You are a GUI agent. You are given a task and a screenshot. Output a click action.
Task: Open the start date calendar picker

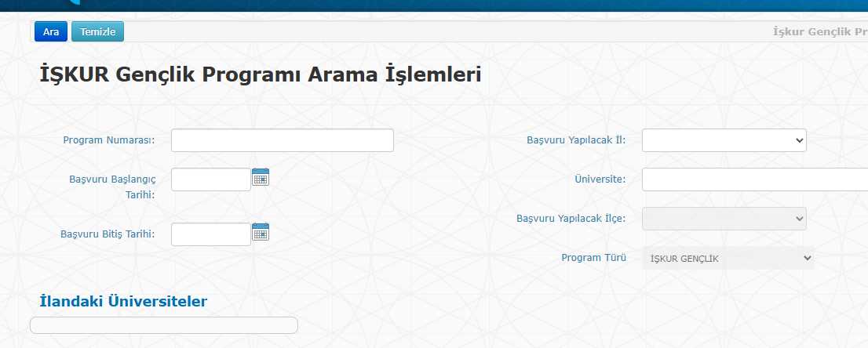tap(261, 178)
